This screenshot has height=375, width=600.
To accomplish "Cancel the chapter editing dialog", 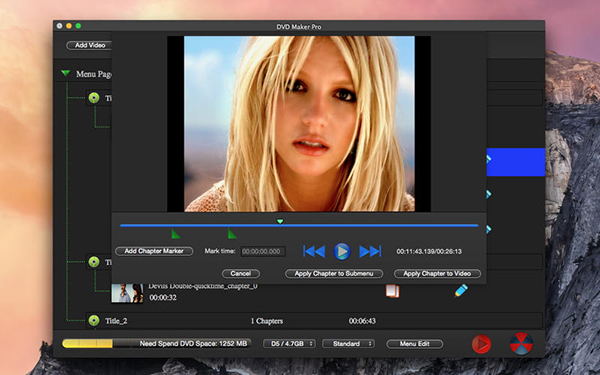I will click(x=241, y=273).
